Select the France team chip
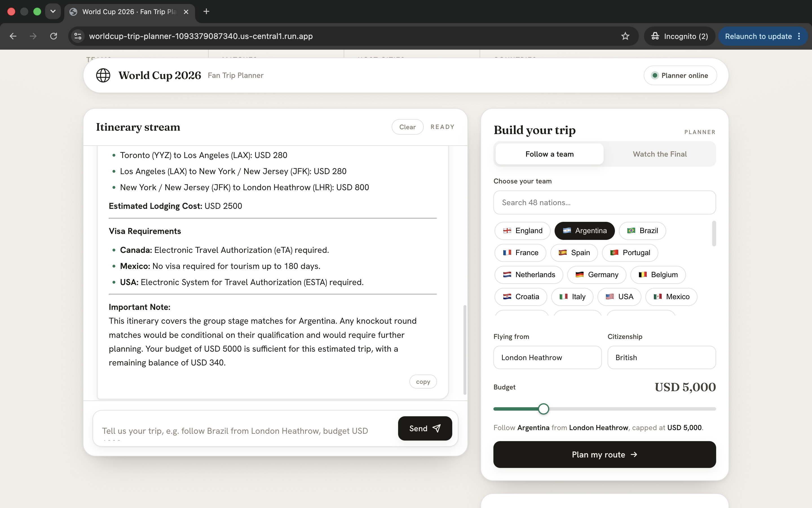Screen dimensions: 812x508 pyautogui.click(x=520, y=253)
